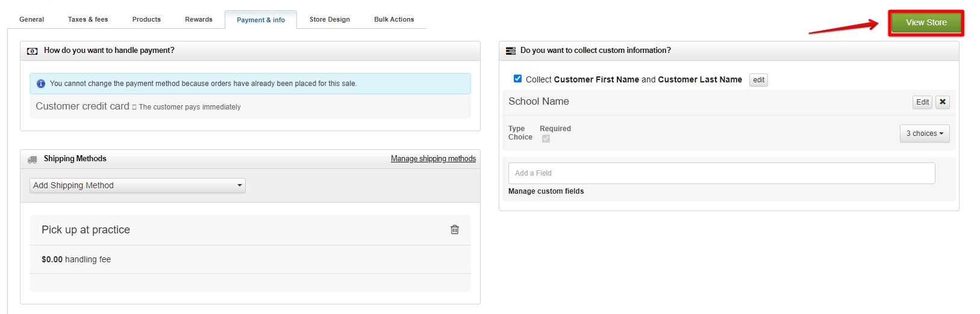
Task: Click the form icon beside custom information heading
Action: click(x=511, y=51)
